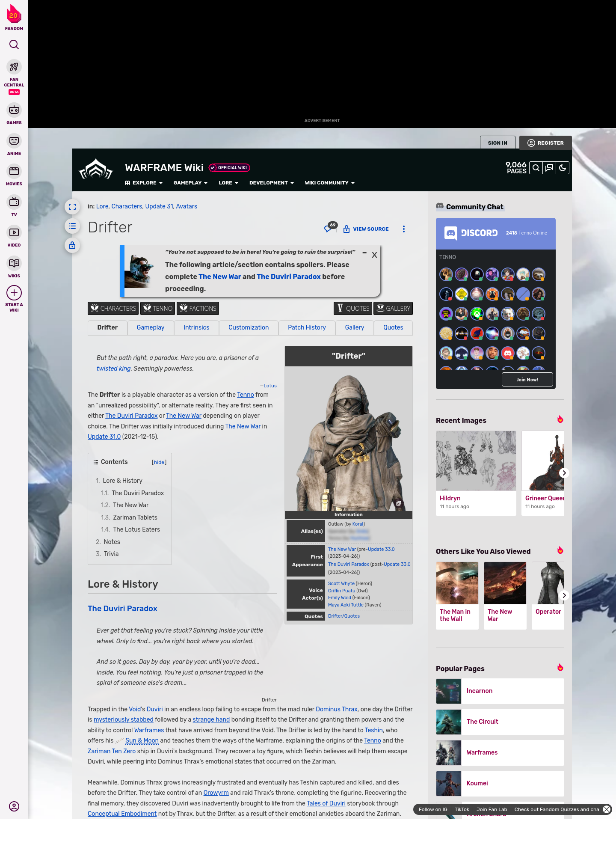This screenshot has width=616, height=856.
Task: Click the Gallery button above tabs
Action: click(393, 308)
